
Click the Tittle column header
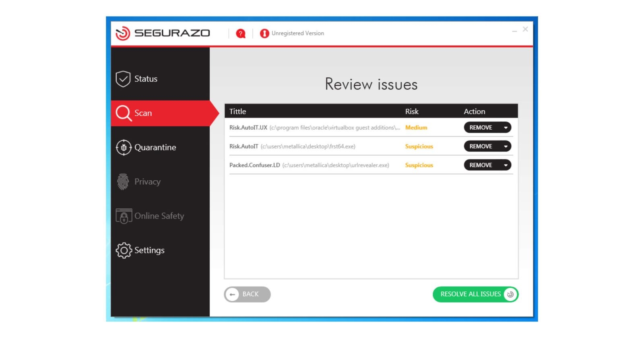237,111
